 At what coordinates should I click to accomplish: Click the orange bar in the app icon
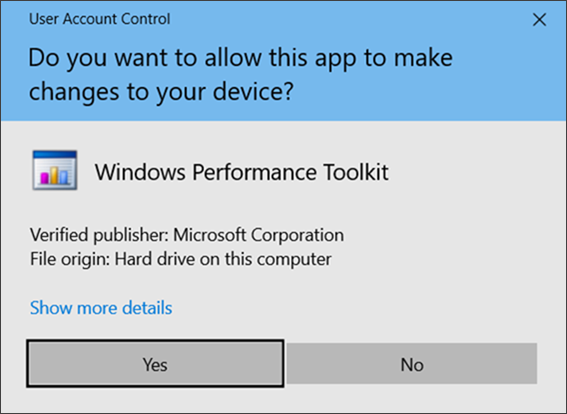54,175
